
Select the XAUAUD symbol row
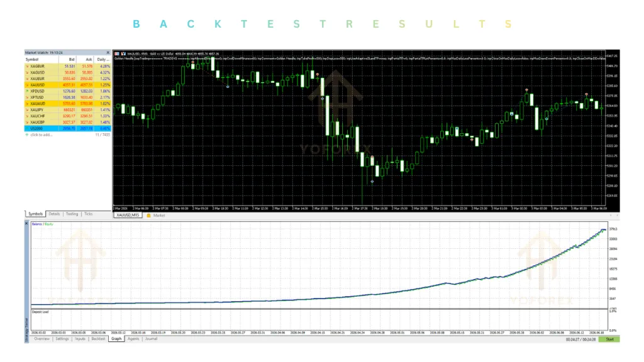pos(68,104)
